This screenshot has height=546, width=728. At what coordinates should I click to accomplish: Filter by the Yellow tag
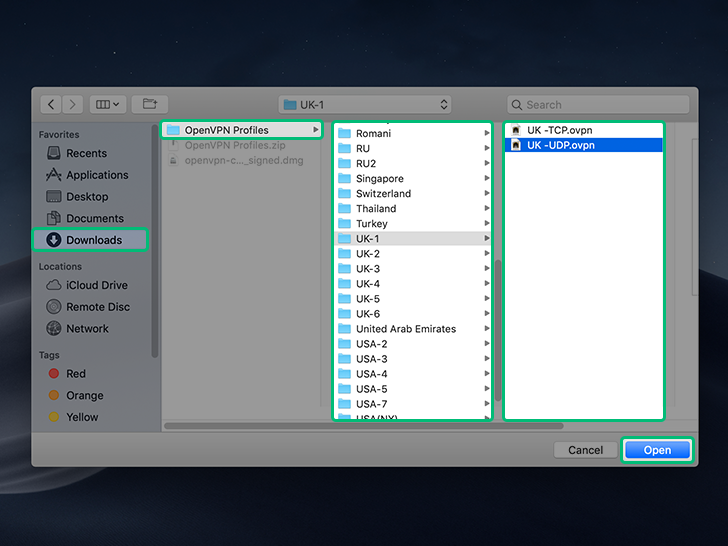pos(82,417)
